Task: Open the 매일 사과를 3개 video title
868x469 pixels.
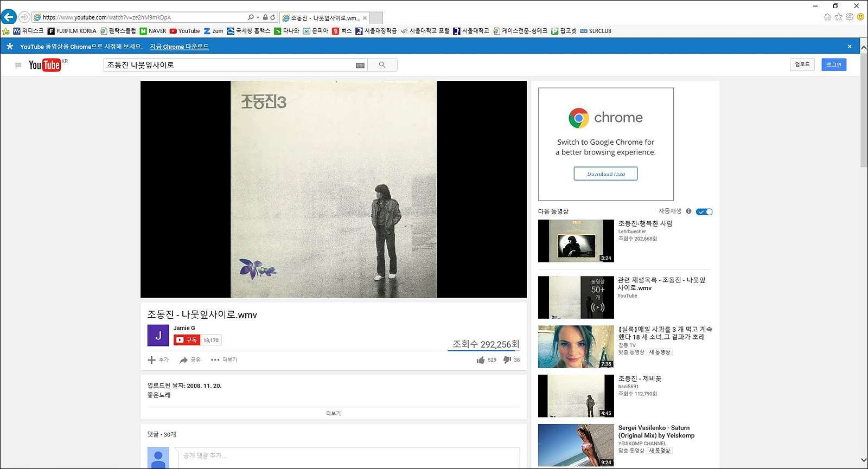Action: [665, 333]
